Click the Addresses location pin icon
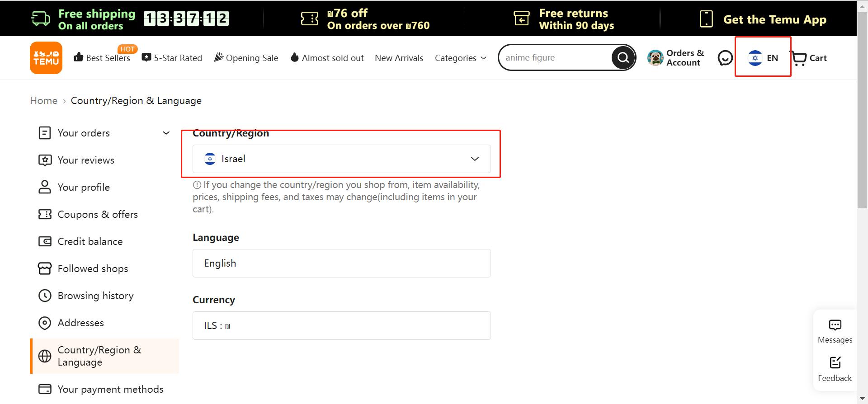The image size is (868, 404). [x=45, y=323]
